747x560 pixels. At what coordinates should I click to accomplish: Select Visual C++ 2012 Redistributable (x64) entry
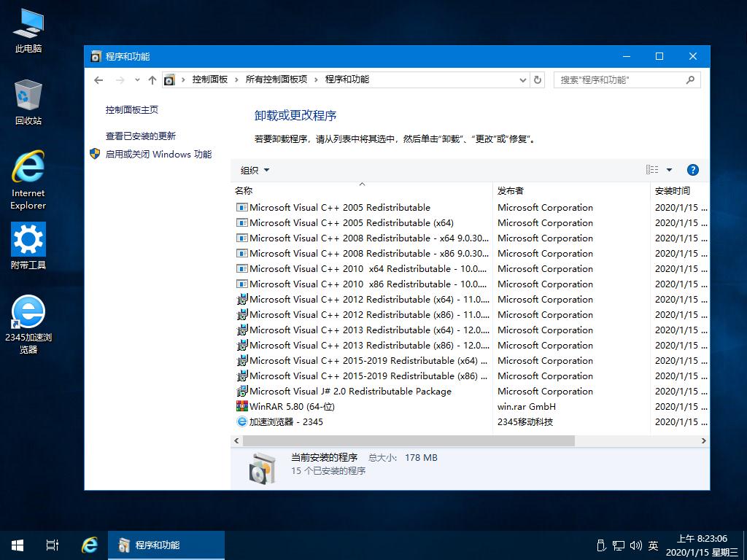click(362, 299)
